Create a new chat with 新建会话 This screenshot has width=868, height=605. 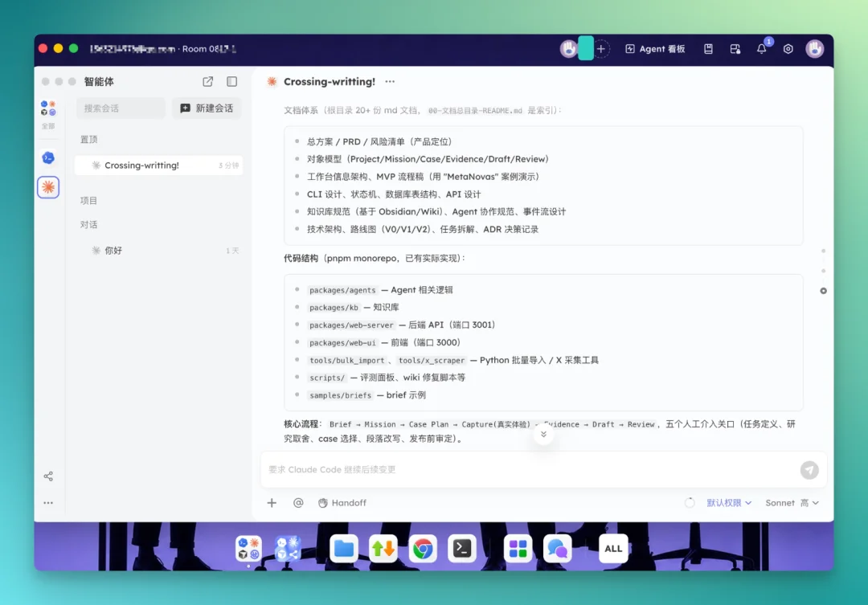tap(207, 108)
